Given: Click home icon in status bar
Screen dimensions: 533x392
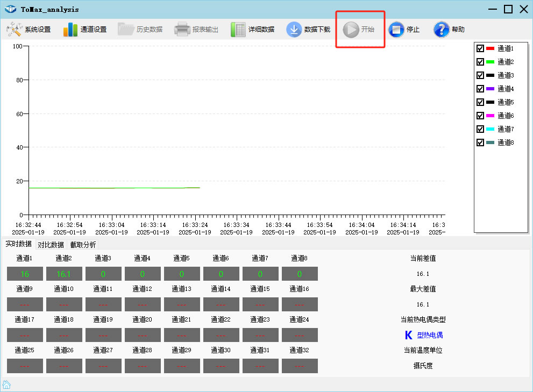Looking at the screenshot, I should (6, 384).
